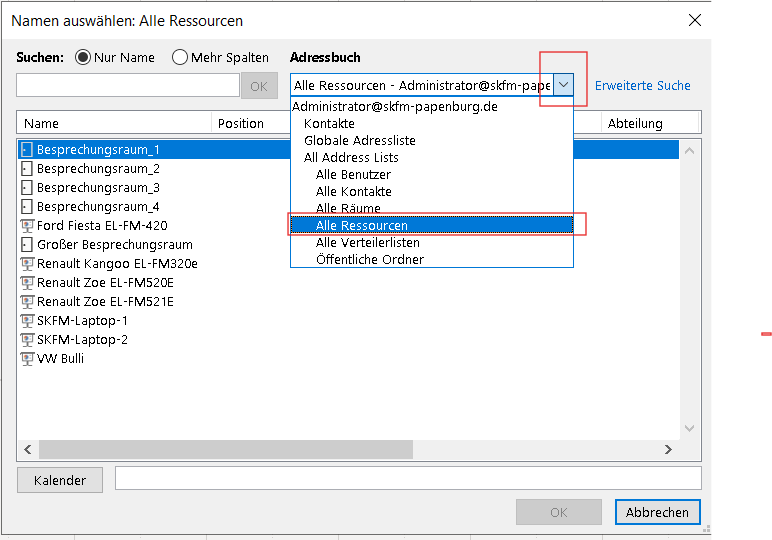The width and height of the screenshot is (772, 540).
Task: Click the resource icon beside VW Bulli
Action: tap(27, 359)
